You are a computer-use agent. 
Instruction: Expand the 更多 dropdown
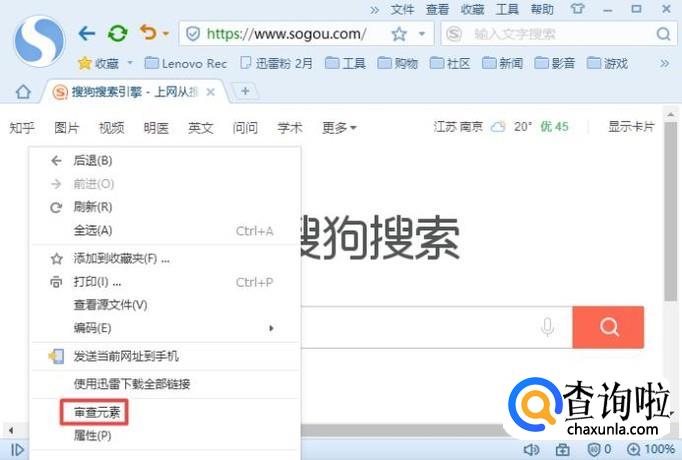[339, 128]
